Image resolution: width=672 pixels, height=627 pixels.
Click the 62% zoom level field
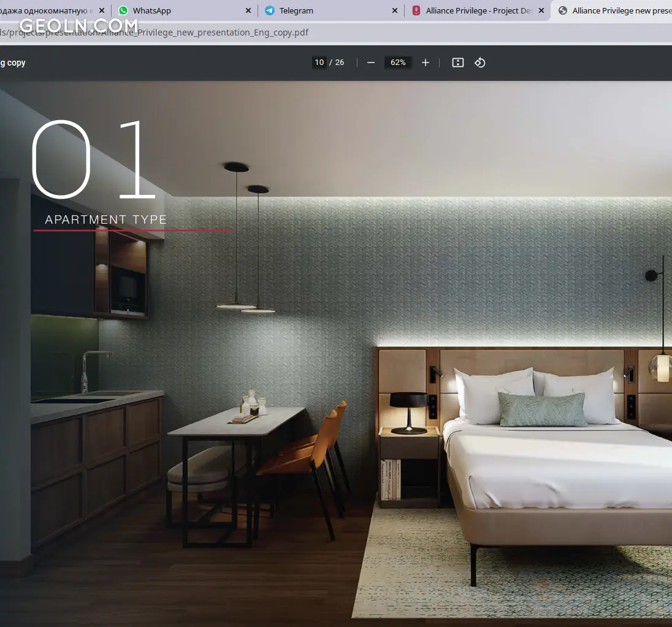[398, 63]
